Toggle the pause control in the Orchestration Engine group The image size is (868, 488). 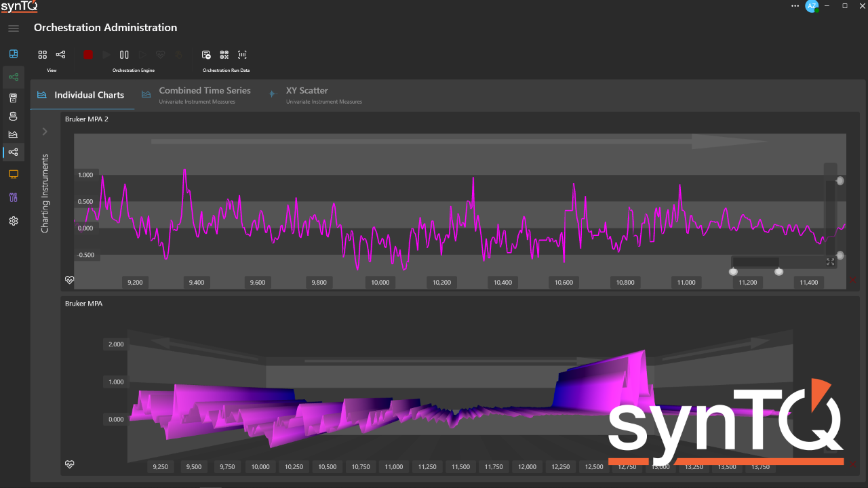[123, 54]
